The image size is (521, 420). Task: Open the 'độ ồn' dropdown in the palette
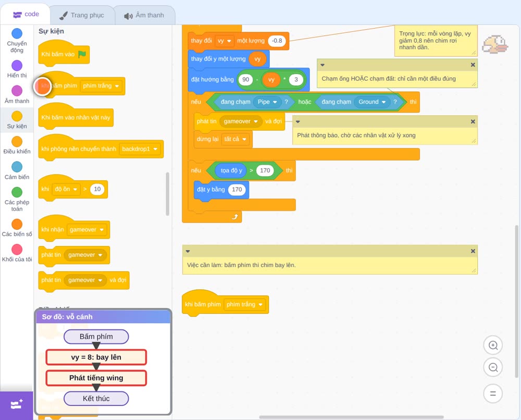tap(66, 189)
